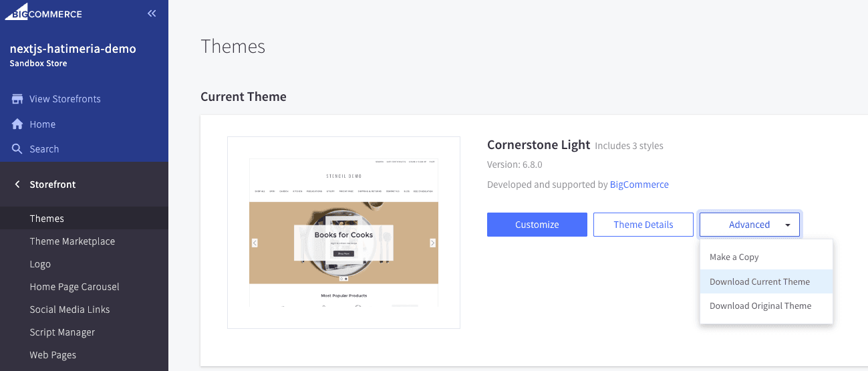Open Theme Marketplace in sidebar

72,241
